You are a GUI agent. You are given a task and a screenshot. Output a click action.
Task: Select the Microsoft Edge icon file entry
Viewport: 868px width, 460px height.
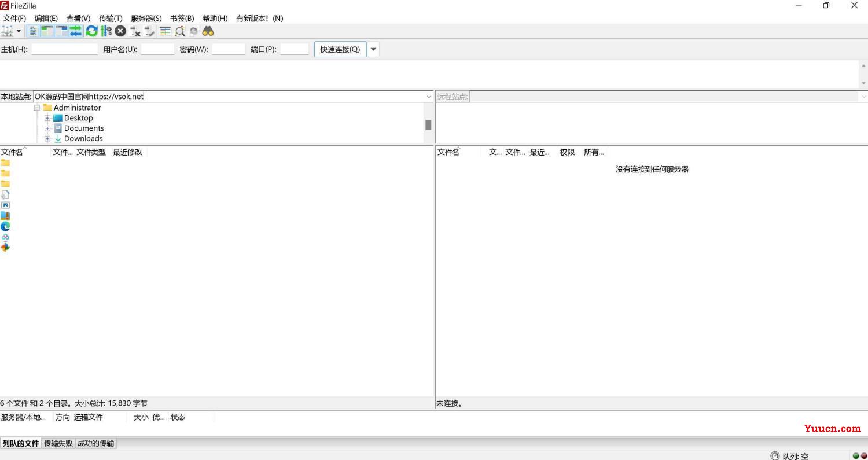tap(5, 226)
